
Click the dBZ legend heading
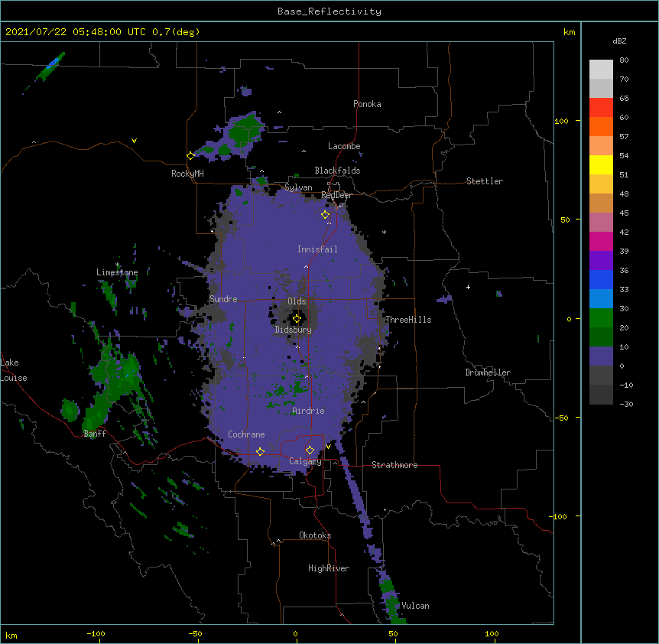click(619, 41)
